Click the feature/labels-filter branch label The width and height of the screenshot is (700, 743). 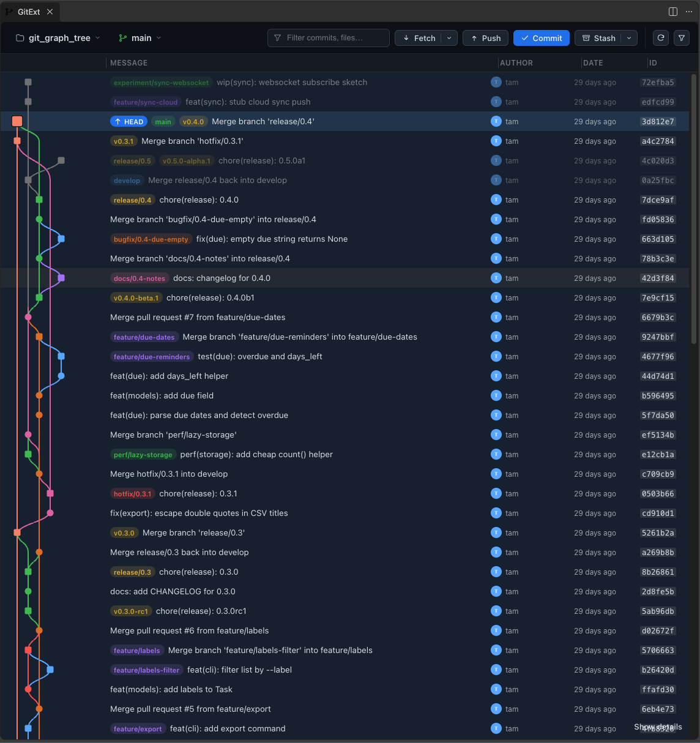[x=146, y=670]
